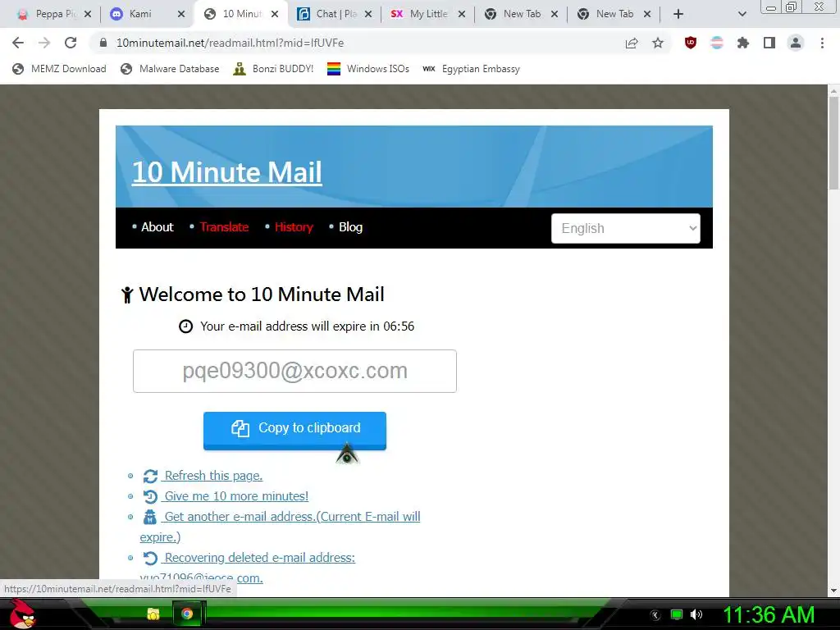The height and width of the screenshot is (630, 840).
Task: Click the volume speaker tray icon
Action: pos(696,614)
